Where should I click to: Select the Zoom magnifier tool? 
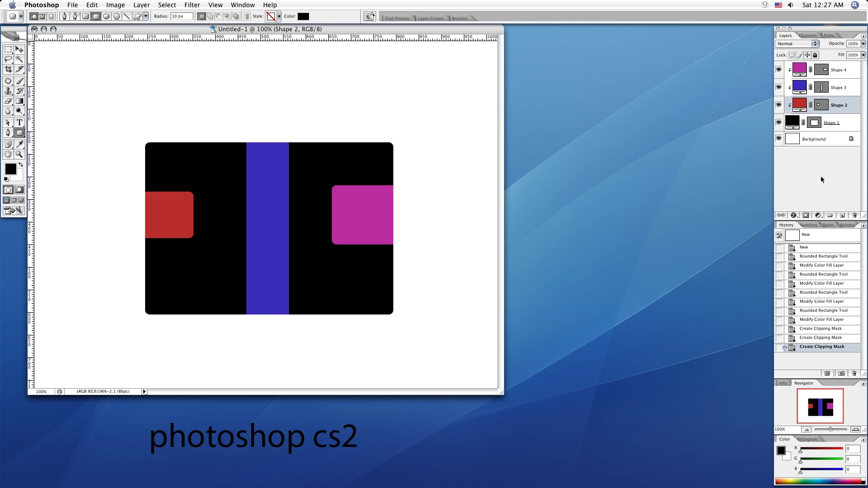click(x=19, y=155)
